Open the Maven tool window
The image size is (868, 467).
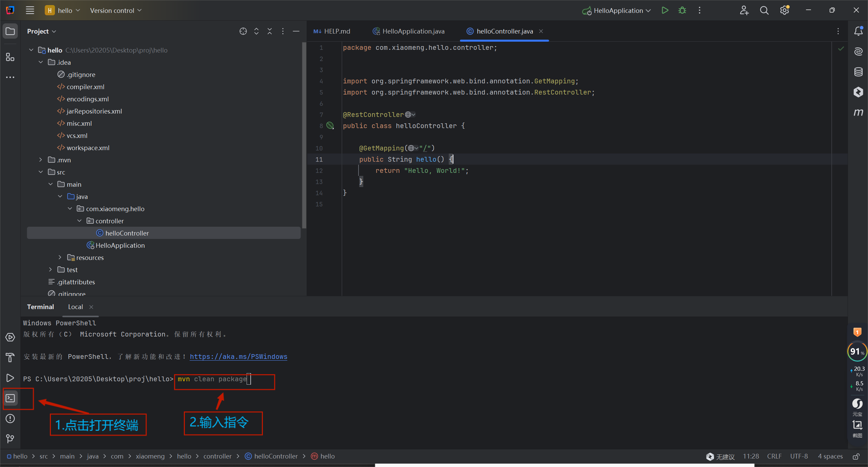(858, 112)
